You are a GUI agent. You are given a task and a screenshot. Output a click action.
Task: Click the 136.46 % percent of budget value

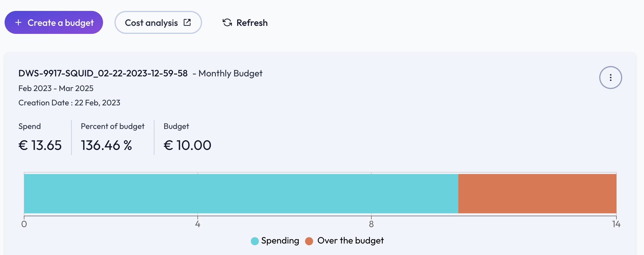[106, 145]
